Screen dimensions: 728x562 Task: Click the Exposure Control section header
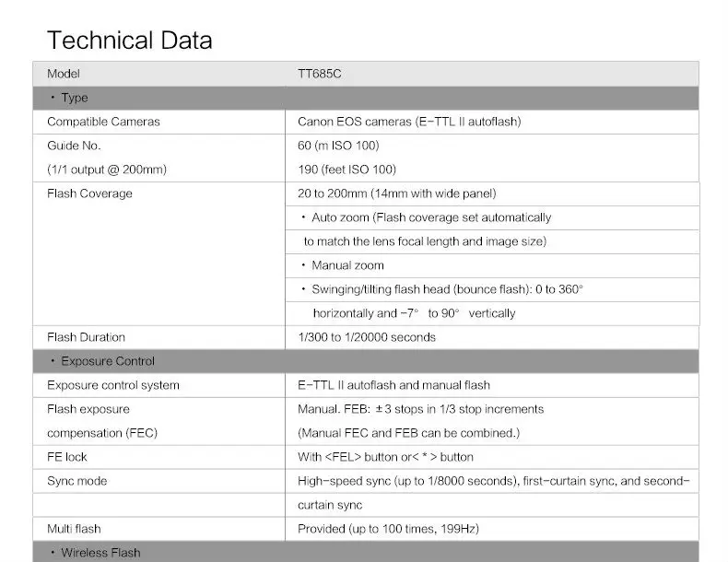pos(108,361)
